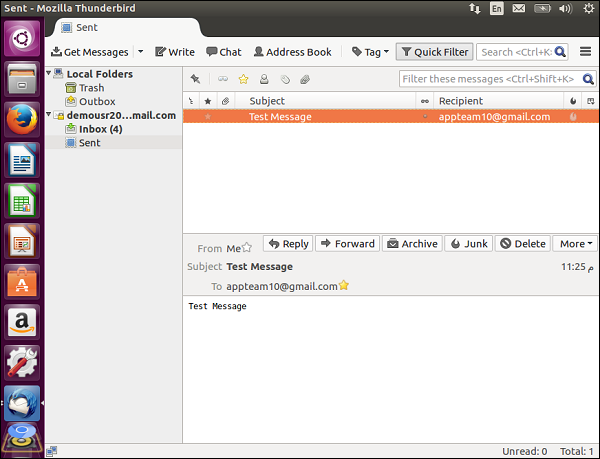Open Firefox from the Ubuntu launcher
This screenshot has width=600, height=459.
tap(22, 120)
